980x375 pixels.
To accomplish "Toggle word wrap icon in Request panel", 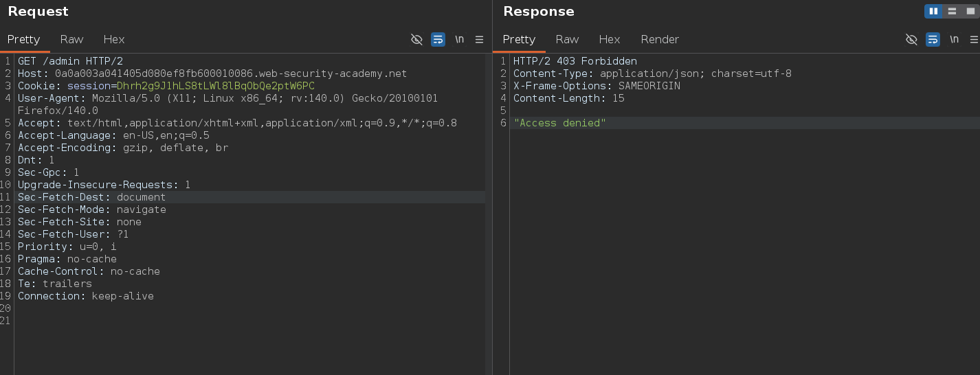I will click(x=438, y=39).
